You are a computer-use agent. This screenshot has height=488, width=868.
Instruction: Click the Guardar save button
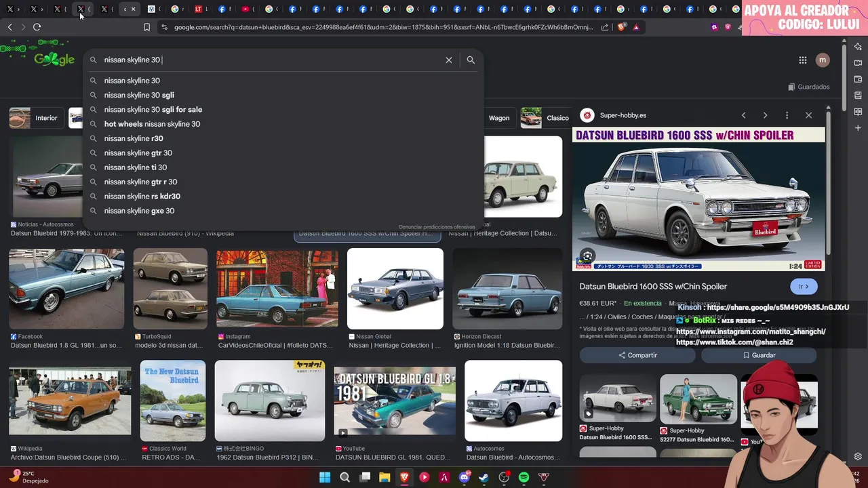click(x=759, y=355)
